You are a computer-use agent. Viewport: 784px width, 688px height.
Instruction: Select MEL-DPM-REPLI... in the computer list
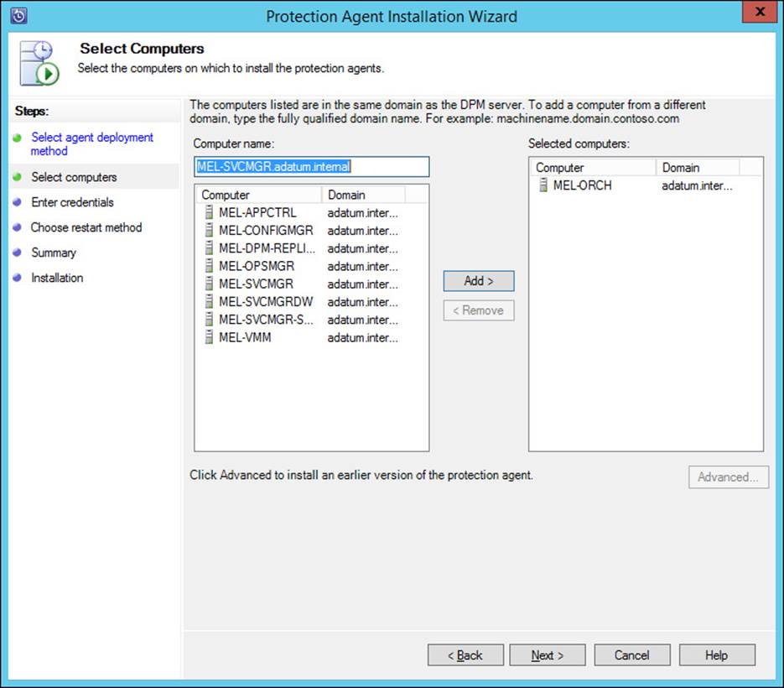coord(267,248)
